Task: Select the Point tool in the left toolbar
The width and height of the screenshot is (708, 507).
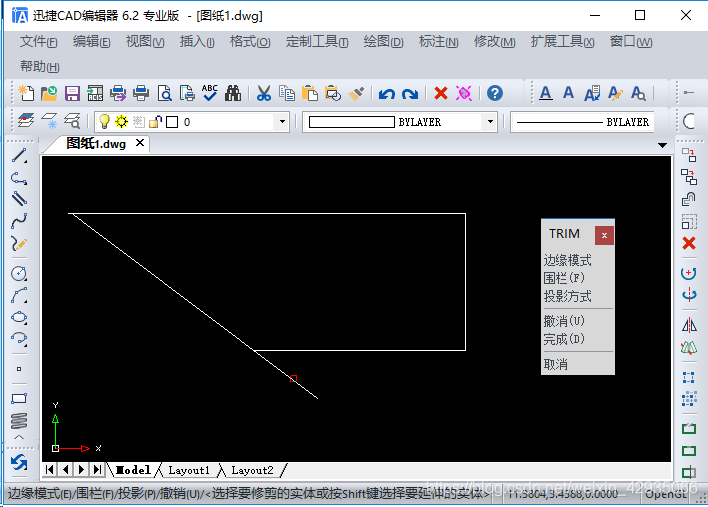Action: tap(19, 369)
